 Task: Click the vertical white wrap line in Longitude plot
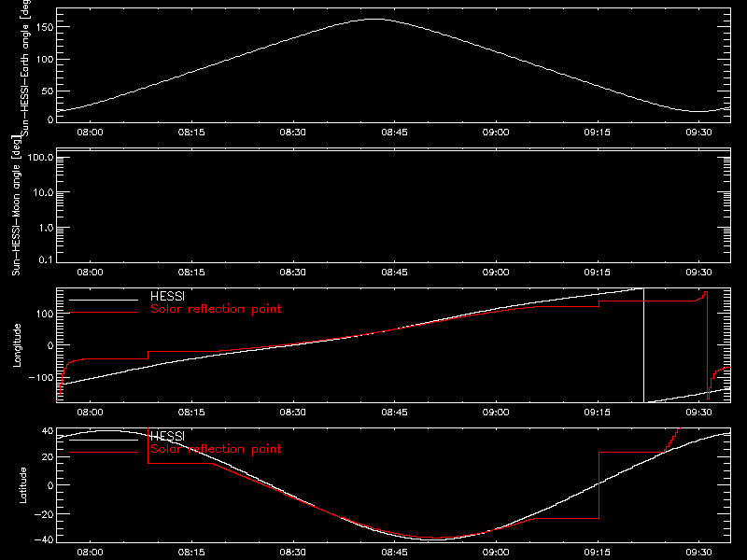point(643,345)
